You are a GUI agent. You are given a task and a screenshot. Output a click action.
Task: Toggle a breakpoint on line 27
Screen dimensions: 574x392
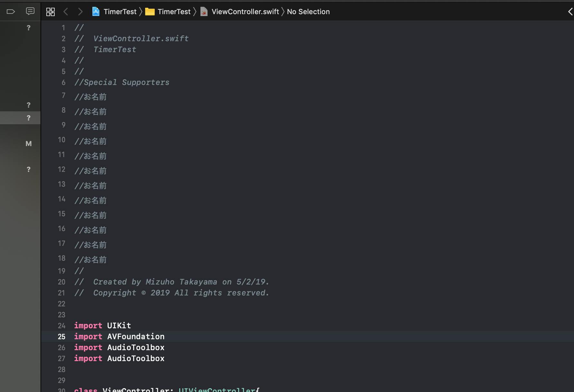click(61, 359)
